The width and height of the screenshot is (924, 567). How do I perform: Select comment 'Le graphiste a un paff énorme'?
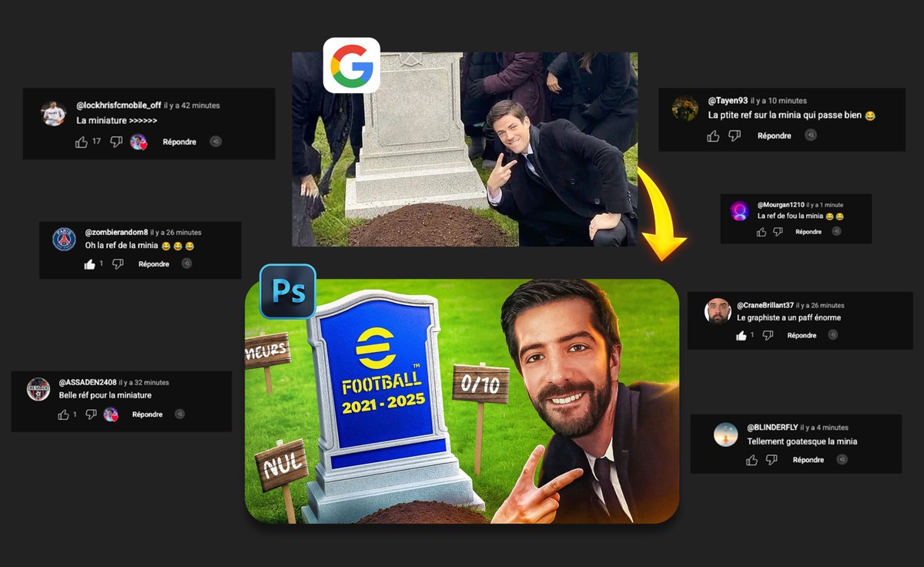click(788, 317)
